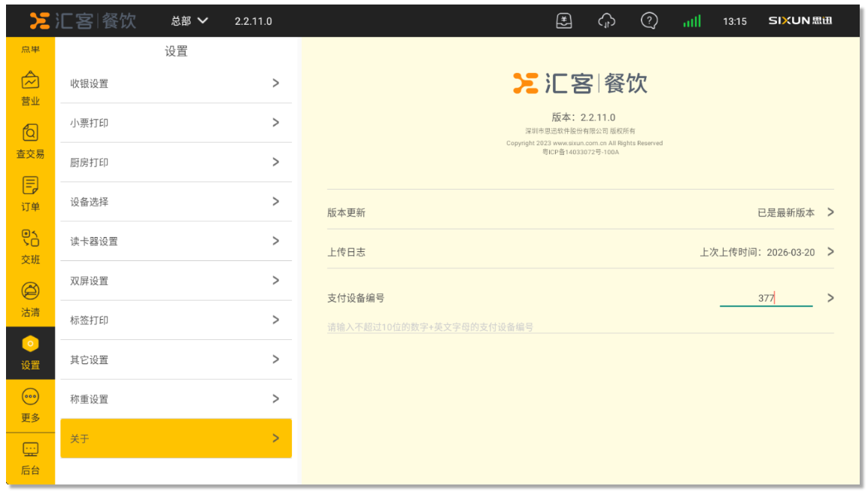The width and height of the screenshot is (868, 492).
Task: Click the chevron beside 支付设备编号 field
Action: (830, 298)
